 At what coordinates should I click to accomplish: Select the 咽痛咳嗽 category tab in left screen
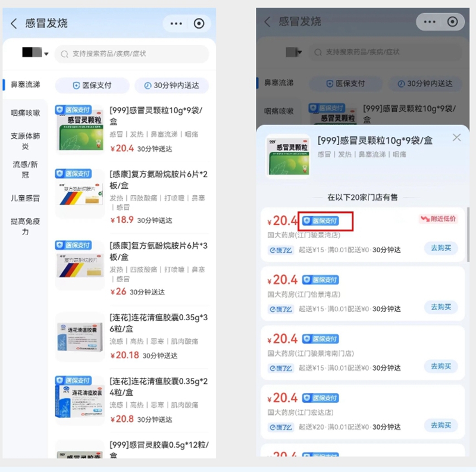[x=25, y=113]
